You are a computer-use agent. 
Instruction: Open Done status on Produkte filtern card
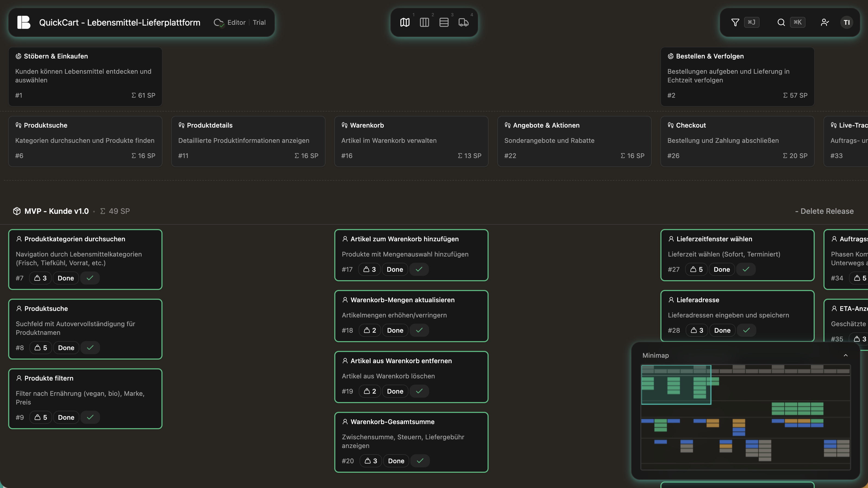pyautogui.click(x=66, y=417)
